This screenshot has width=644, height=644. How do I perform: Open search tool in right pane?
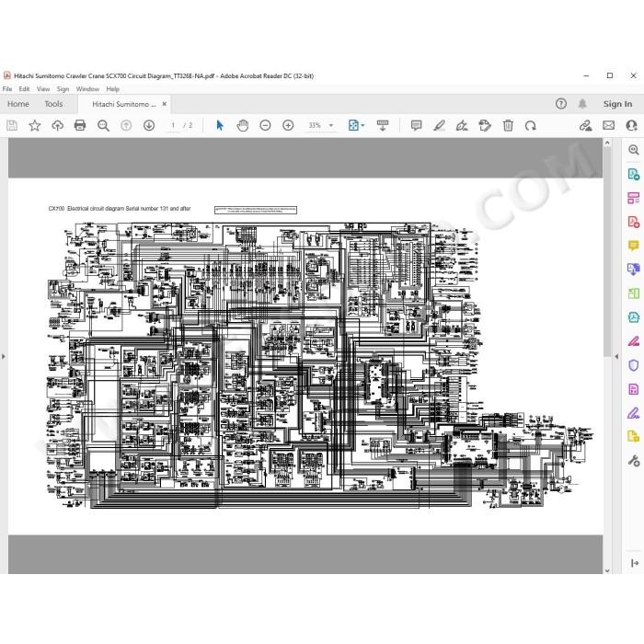633,150
